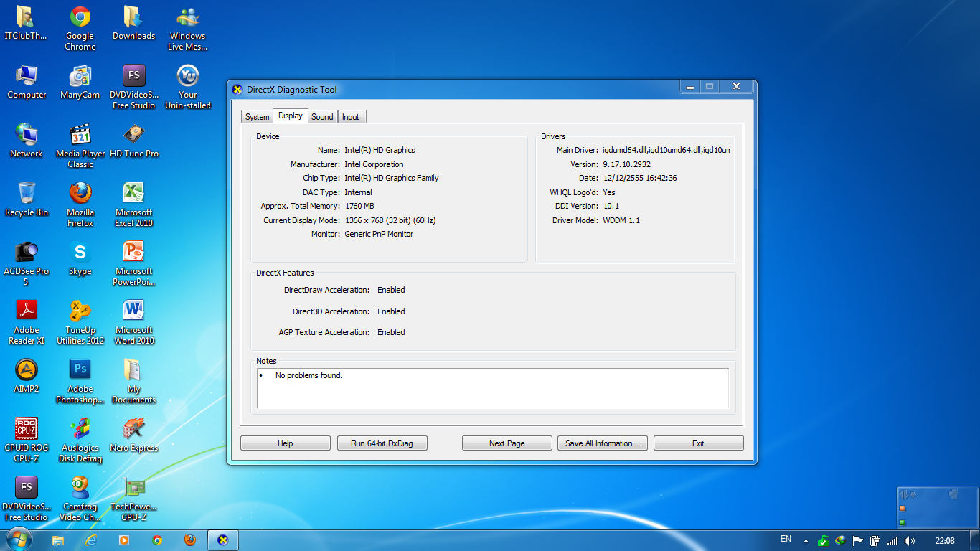980x551 pixels.
Task: Click the Save All Information... button
Action: tap(603, 443)
